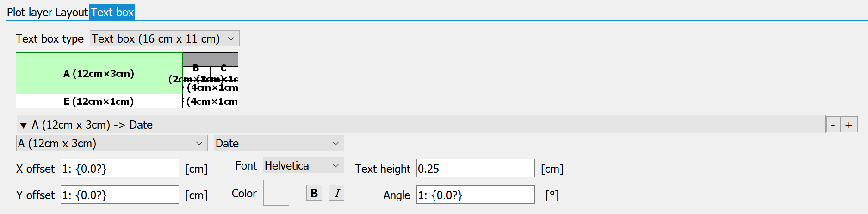
Task: Open the A (12cm x 3cm) cell dropdown
Action: [111, 143]
